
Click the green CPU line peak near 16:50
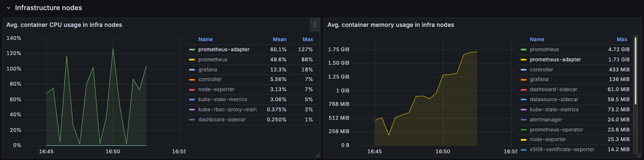[113, 49]
